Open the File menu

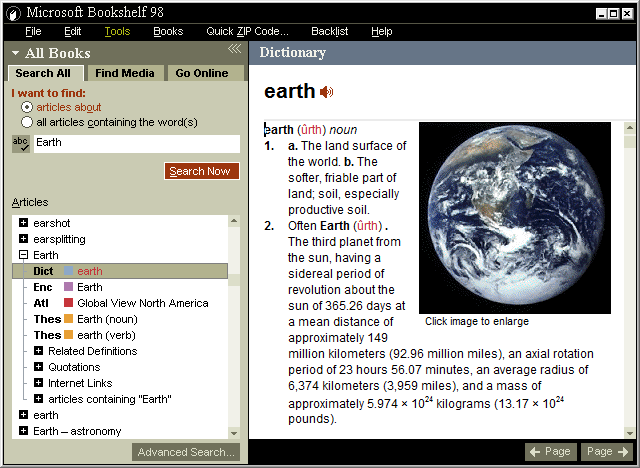(33, 31)
